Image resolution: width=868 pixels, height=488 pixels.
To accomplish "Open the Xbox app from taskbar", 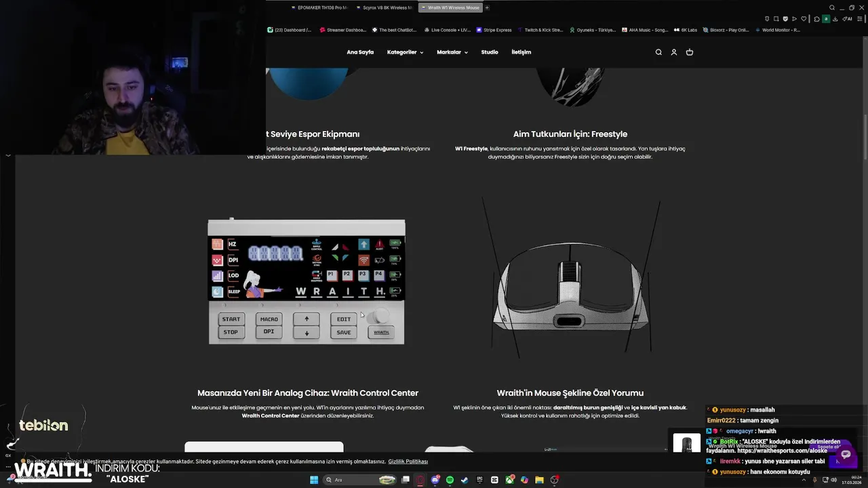I will tap(509, 480).
